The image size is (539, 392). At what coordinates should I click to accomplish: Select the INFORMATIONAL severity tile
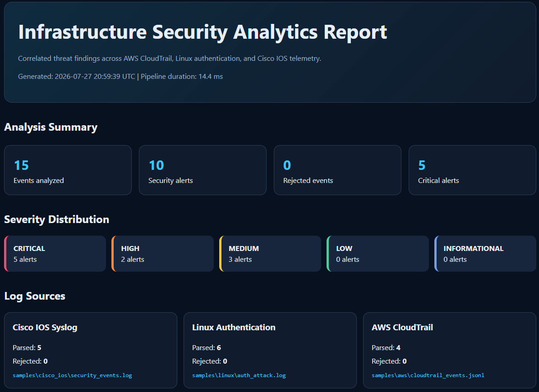pyautogui.click(x=485, y=254)
